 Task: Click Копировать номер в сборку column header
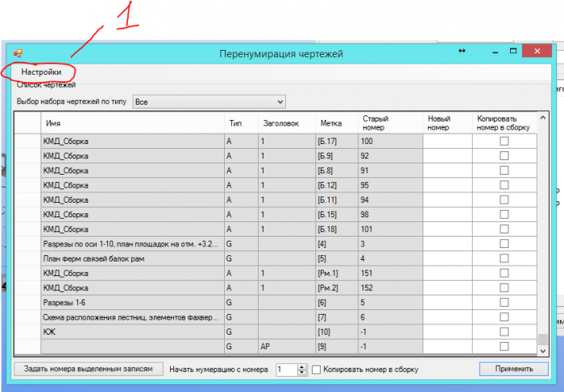click(x=504, y=123)
